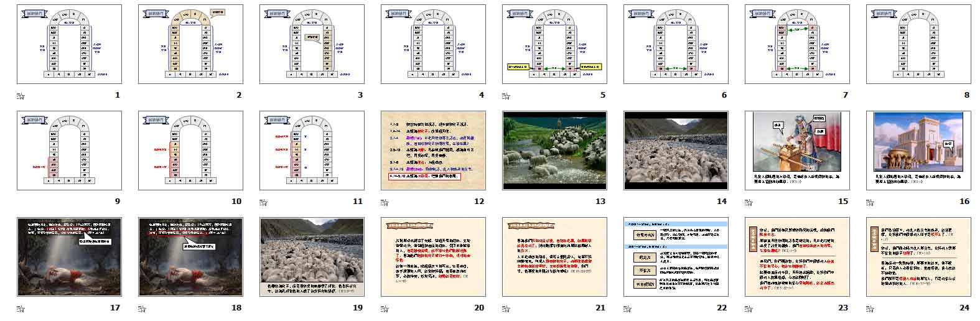Screen dimensions: 980x321
Task: Play animation icon beneath slide 15
Action: 749,201
